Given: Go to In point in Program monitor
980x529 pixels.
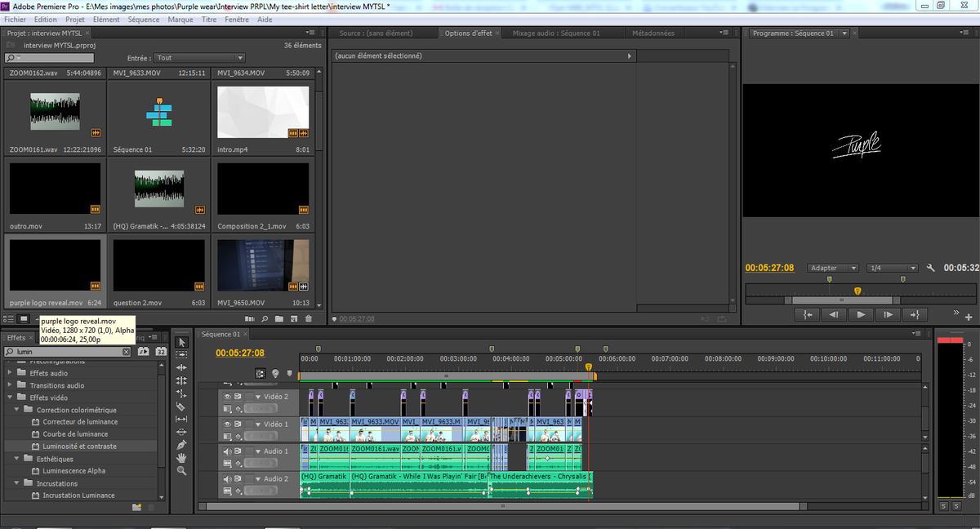Looking at the screenshot, I should pyautogui.click(x=807, y=314).
